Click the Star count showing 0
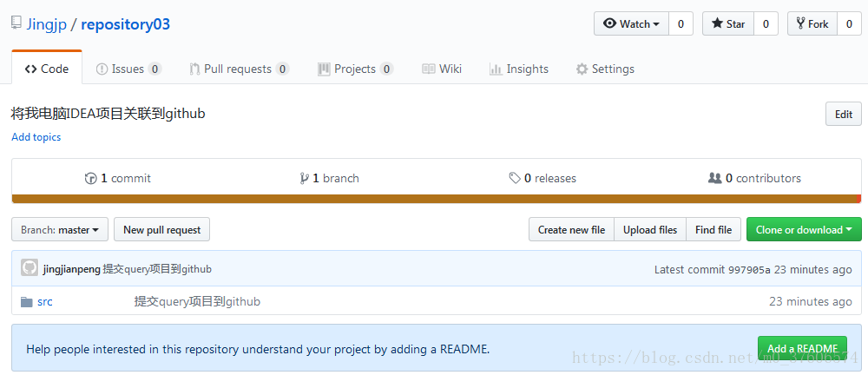 tap(766, 23)
